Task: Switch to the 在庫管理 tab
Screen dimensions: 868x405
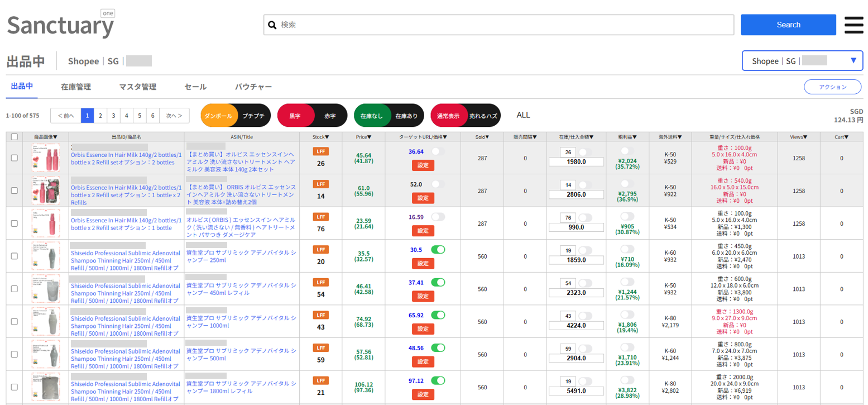Action: (76, 87)
